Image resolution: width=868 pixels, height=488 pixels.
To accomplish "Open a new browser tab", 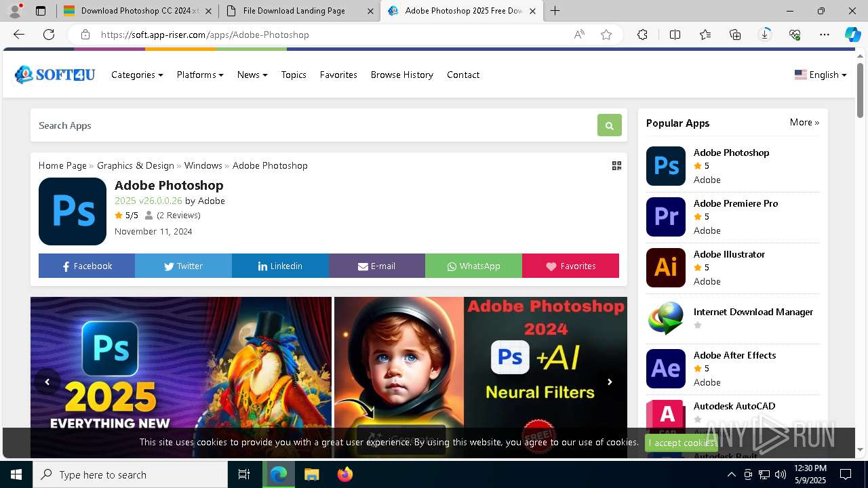I will pos(555,11).
